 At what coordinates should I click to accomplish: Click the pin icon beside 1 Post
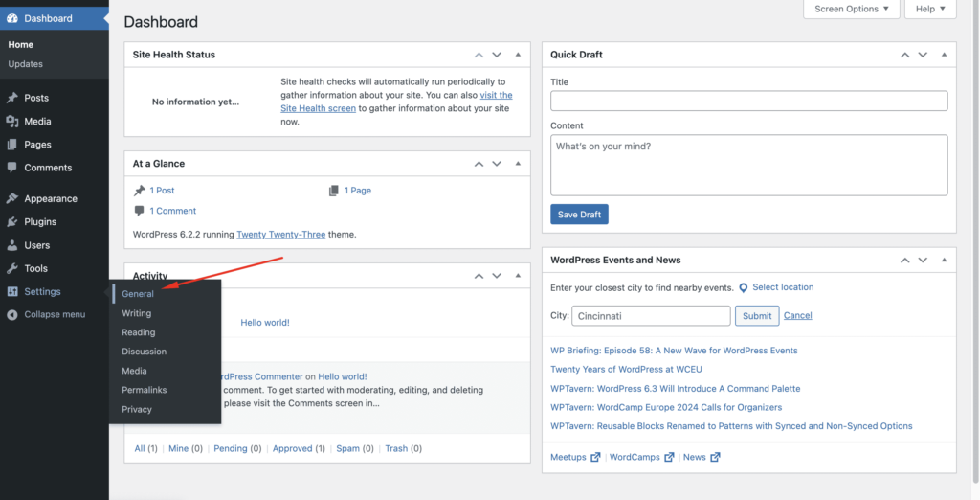pyautogui.click(x=140, y=191)
